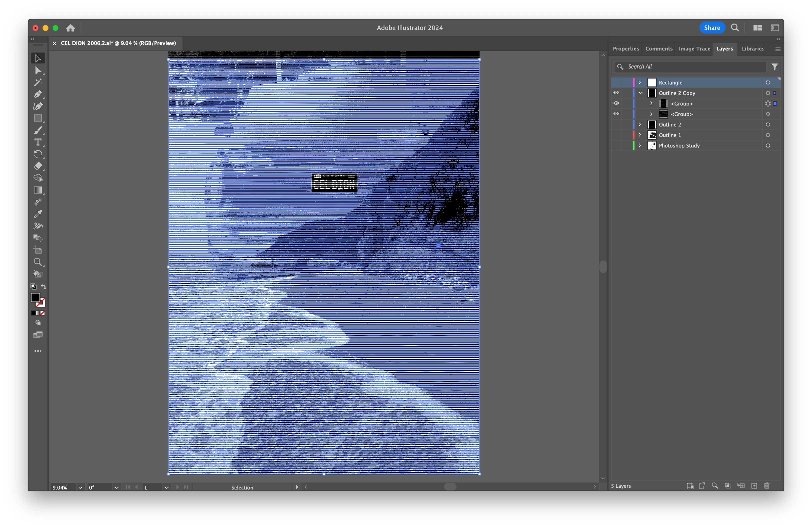812x528 pixels.
Task: Choose the Eyedropper tool
Action: [37, 214]
